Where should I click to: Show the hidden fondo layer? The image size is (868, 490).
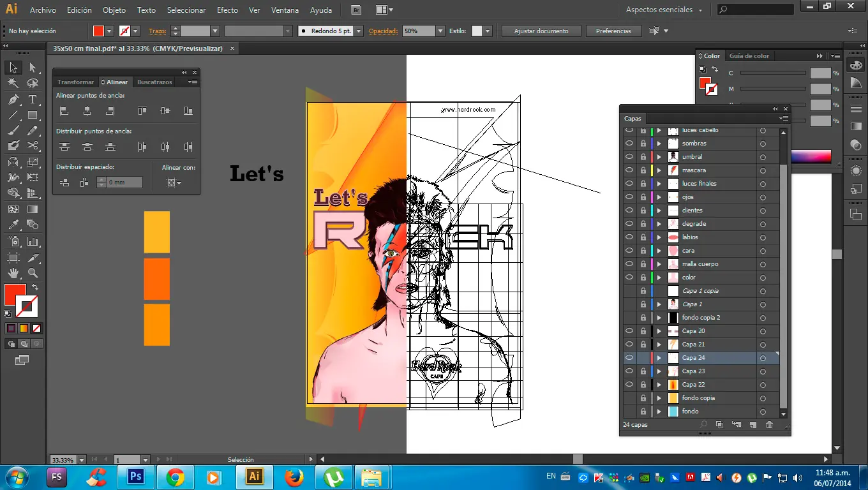[629, 412]
